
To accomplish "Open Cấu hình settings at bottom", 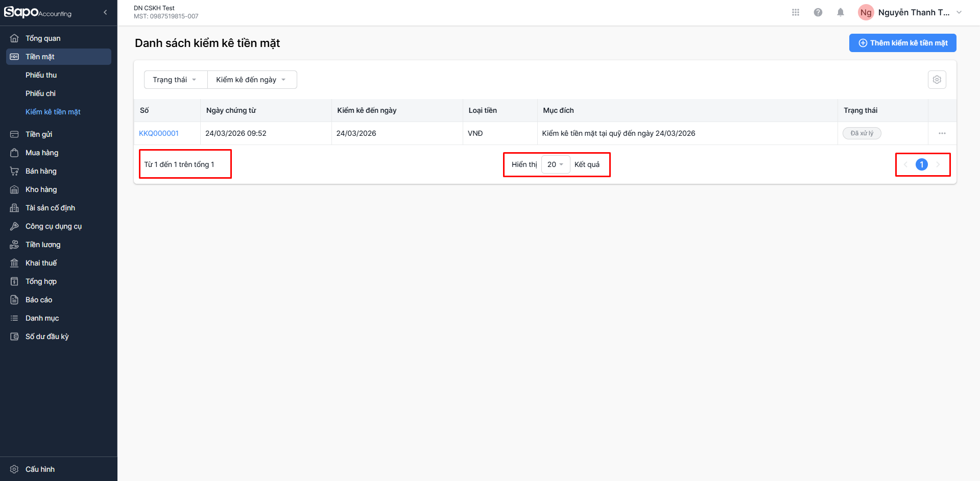I will click(x=40, y=469).
